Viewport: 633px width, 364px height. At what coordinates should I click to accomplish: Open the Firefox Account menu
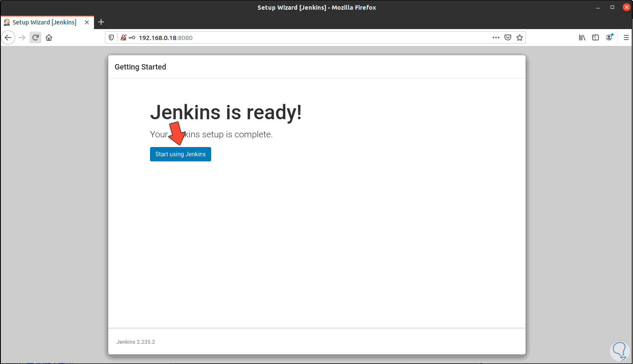coord(609,37)
